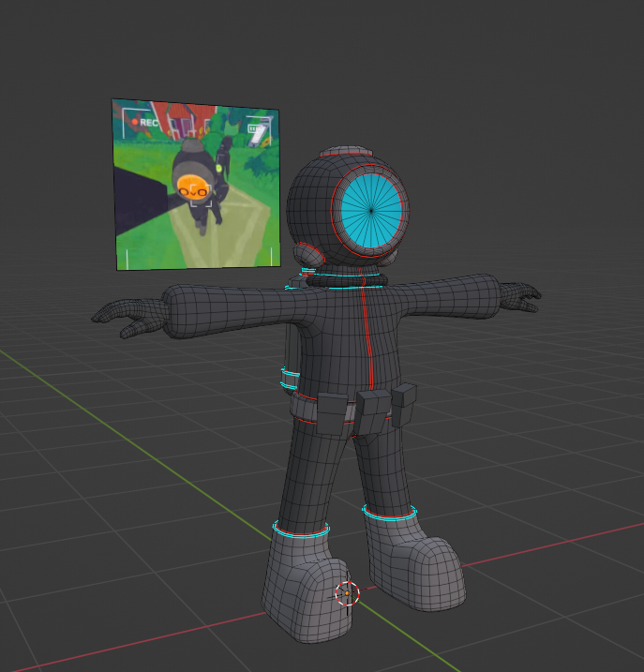The height and width of the screenshot is (672, 644).
Task: Select the small cap on top of helmet
Action: pyautogui.click(x=347, y=151)
